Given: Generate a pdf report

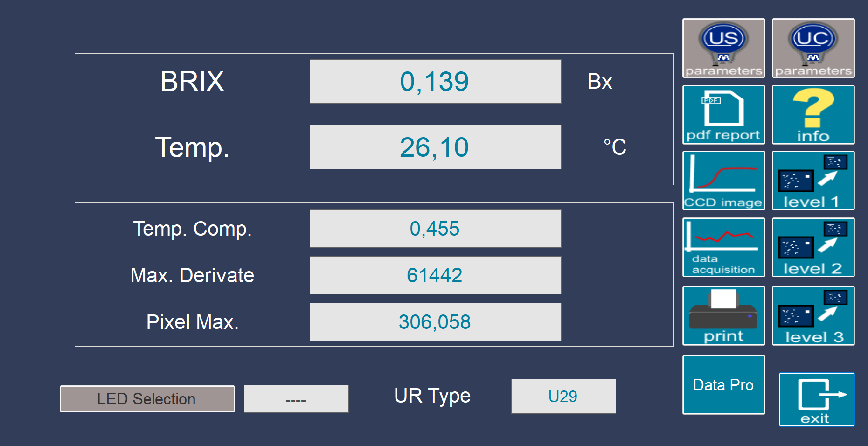Looking at the screenshot, I should (x=723, y=115).
